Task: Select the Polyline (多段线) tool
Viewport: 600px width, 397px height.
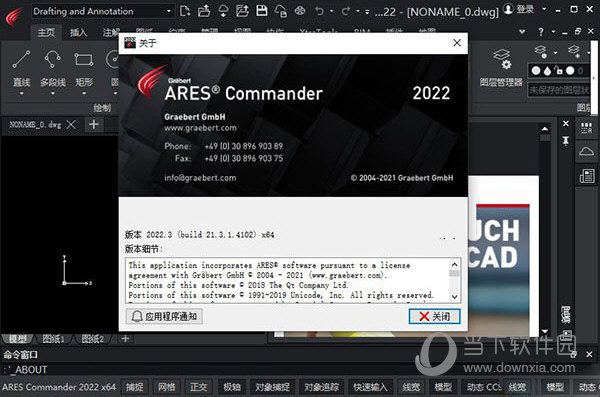Action: click(53, 68)
